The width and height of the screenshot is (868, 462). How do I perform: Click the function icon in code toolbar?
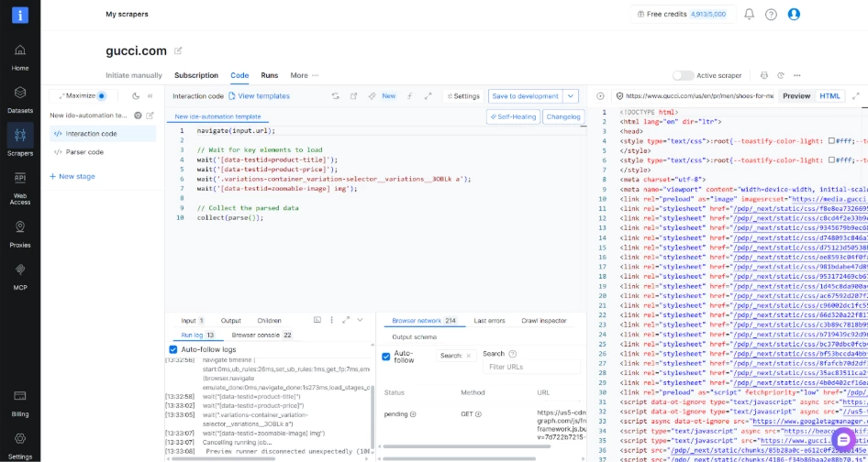pyautogui.click(x=409, y=95)
